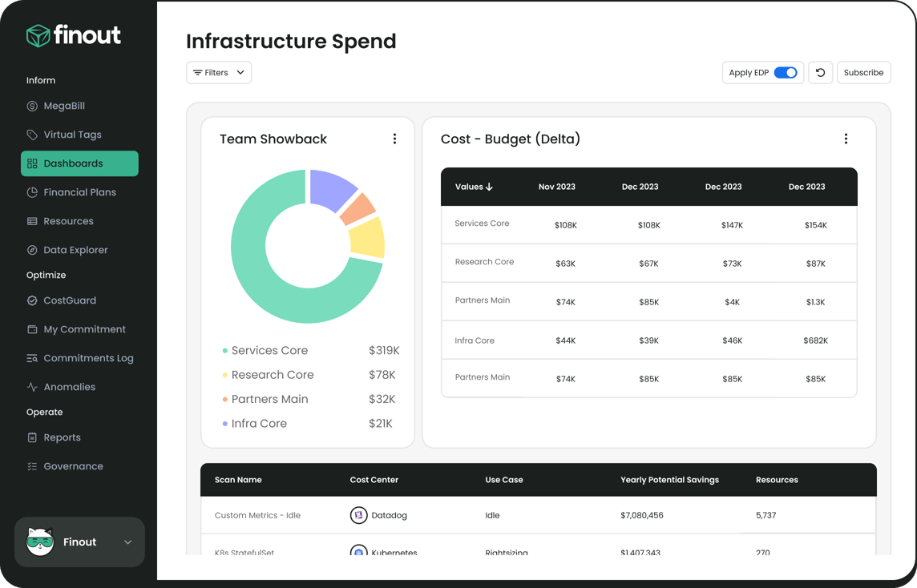Go to Commitments Log in sidebar
The height and width of the screenshot is (588, 917).
click(88, 358)
